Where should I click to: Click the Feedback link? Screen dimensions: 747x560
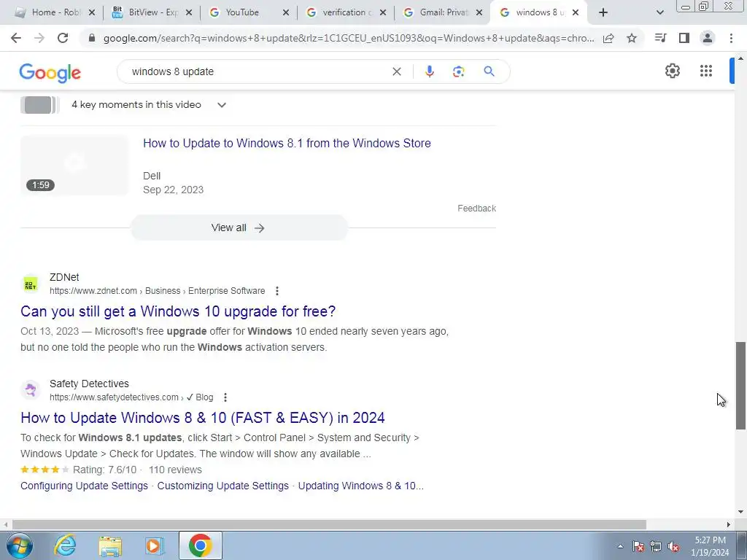[x=476, y=209]
